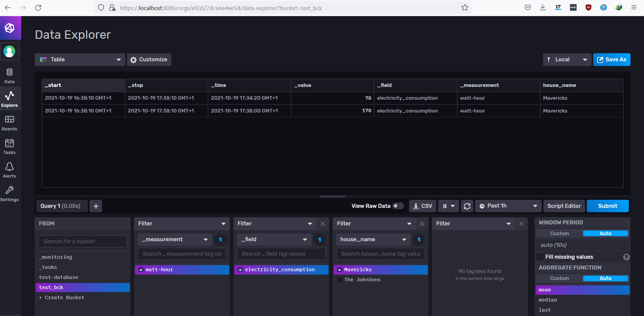Open Filter mode dropdown of empty card
The height and width of the screenshot is (316, 644).
[x=473, y=224]
